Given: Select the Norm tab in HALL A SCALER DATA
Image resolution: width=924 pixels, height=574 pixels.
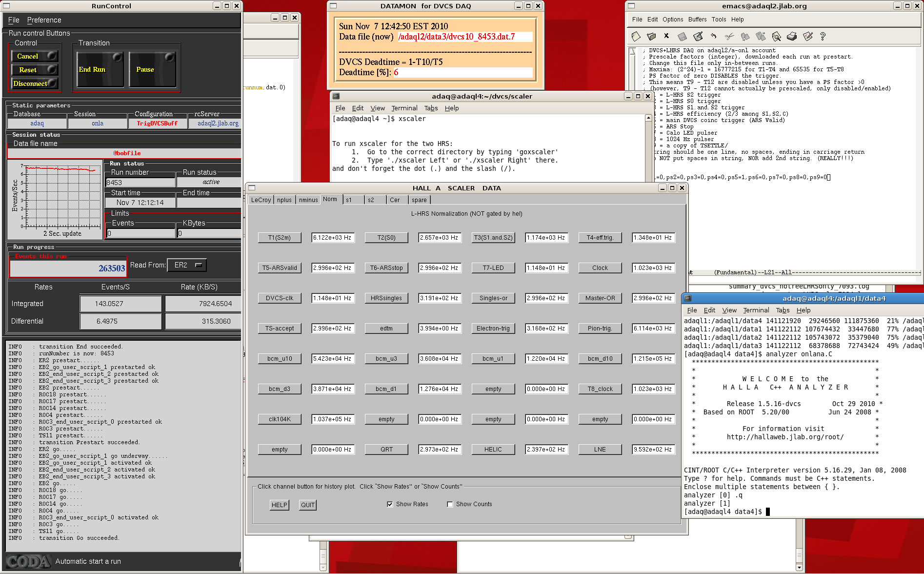Looking at the screenshot, I should 330,199.
